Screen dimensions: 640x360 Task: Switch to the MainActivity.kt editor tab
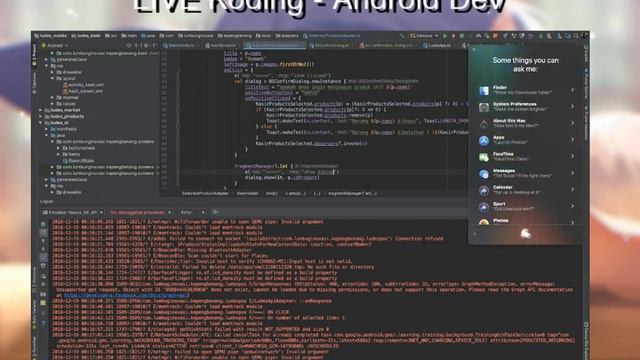[x=181, y=45]
